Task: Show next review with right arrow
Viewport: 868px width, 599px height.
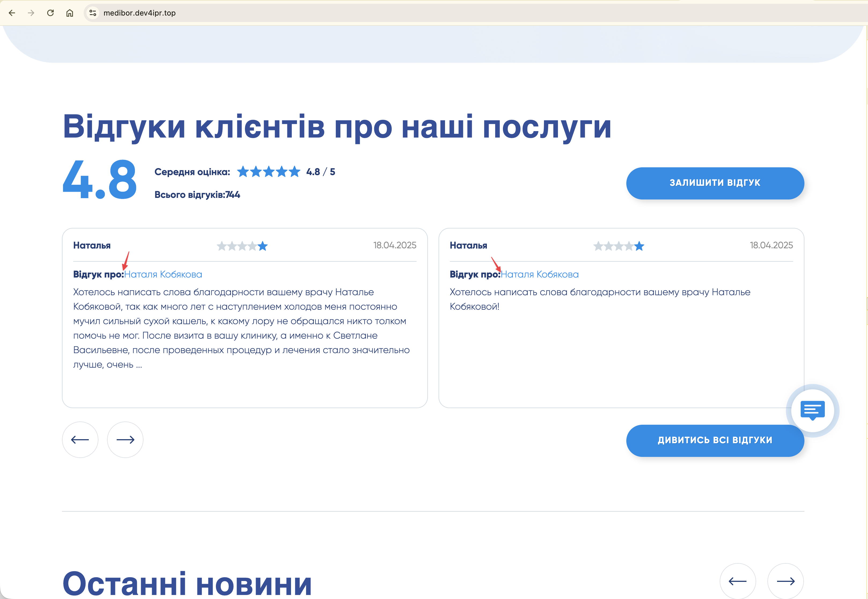Action: coord(125,439)
